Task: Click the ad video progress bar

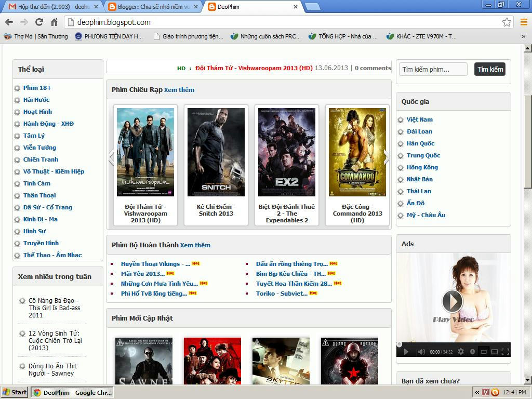Action: coord(453,344)
